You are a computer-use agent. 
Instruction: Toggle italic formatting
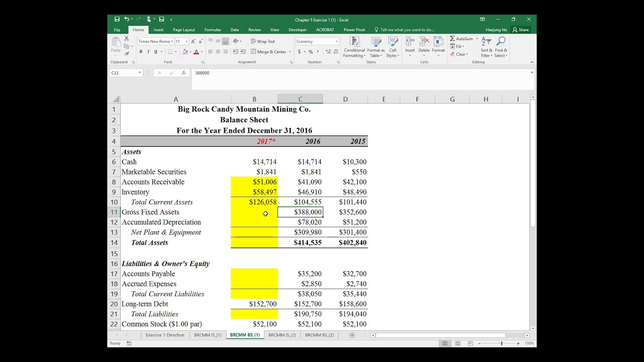point(148,52)
